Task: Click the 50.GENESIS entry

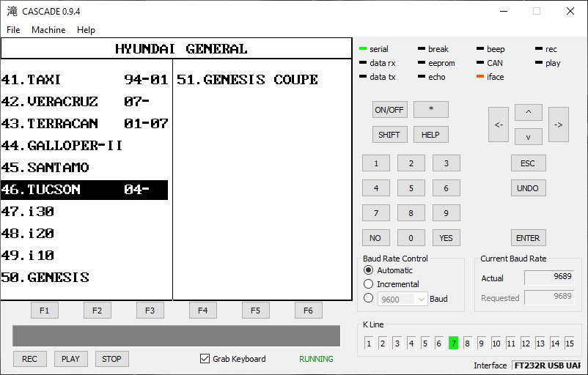Action: click(x=45, y=278)
